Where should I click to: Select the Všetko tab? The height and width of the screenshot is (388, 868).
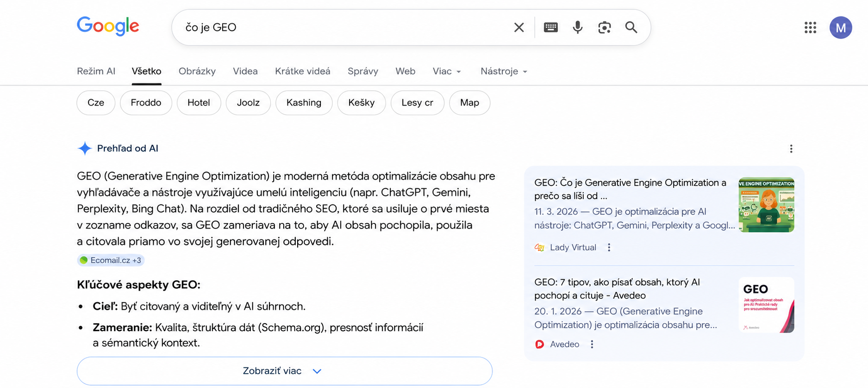pyautogui.click(x=146, y=71)
